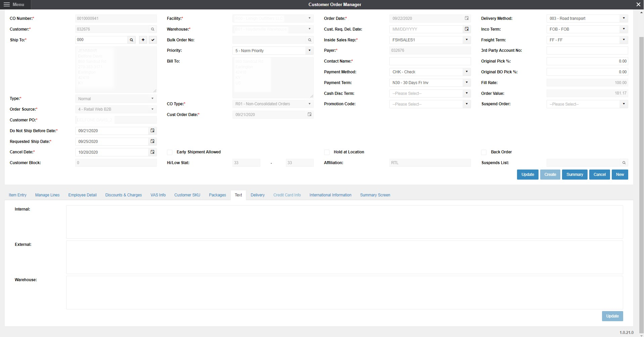Check the Hold at Location box

[x=327, y=152]
